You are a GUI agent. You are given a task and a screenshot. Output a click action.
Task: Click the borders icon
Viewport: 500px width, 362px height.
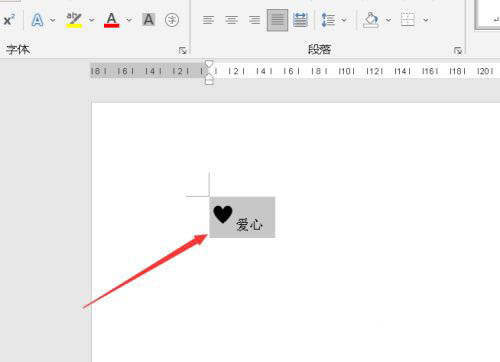pos(408,20)
